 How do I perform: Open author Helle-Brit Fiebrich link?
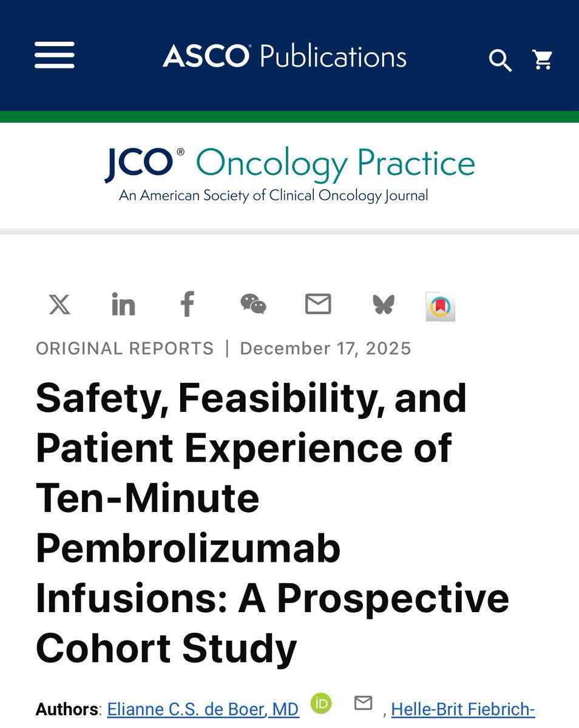coord(463,709)
